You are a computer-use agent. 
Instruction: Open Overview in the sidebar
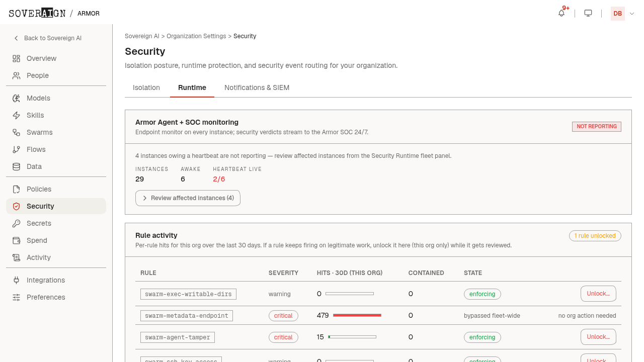[x=56, y=58]
